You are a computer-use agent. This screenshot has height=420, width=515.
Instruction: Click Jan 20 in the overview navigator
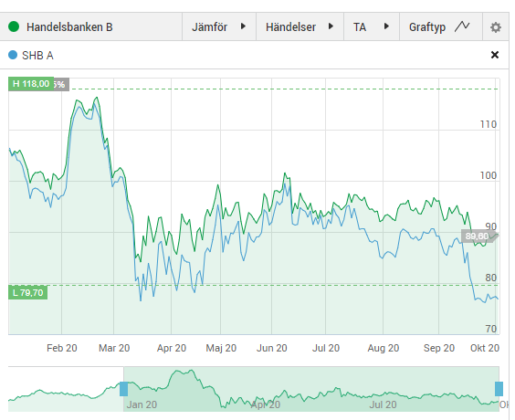[x=142, y=404]
